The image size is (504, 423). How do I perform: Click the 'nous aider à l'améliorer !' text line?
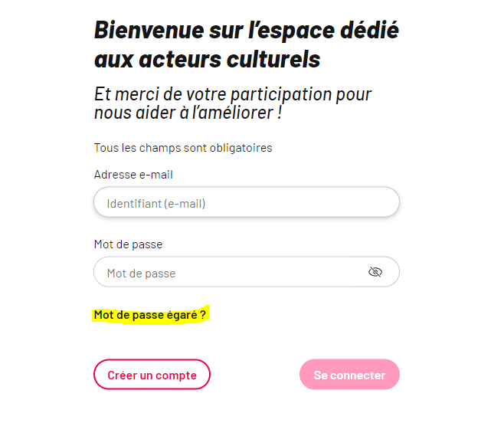click(x=188, y=113)
